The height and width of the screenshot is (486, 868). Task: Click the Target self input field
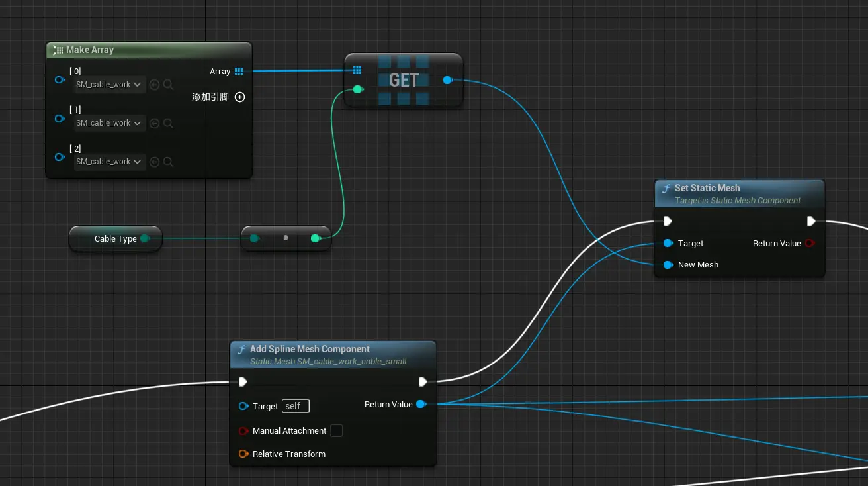click(295, 406)
